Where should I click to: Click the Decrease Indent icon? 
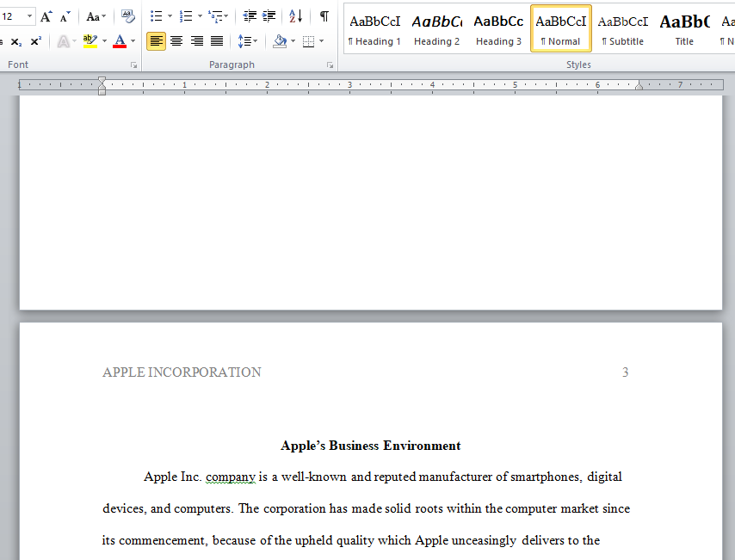(x=250, y=16)
